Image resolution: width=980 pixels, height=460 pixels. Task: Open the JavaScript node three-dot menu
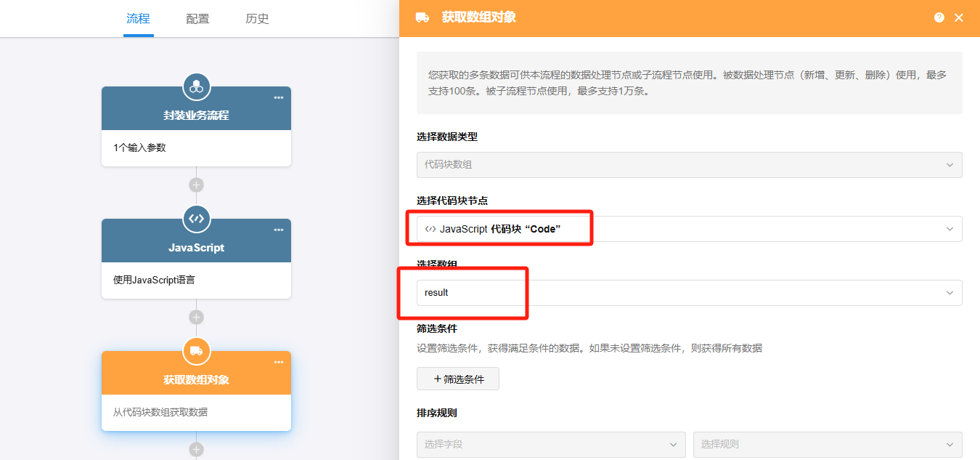(279, 230)
